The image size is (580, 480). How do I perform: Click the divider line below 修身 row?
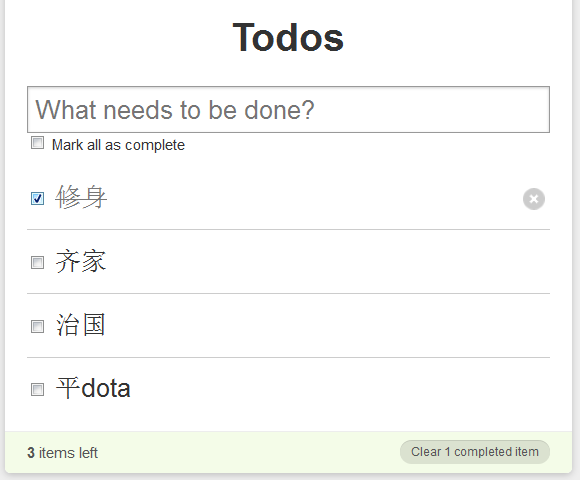click(288, 229)
